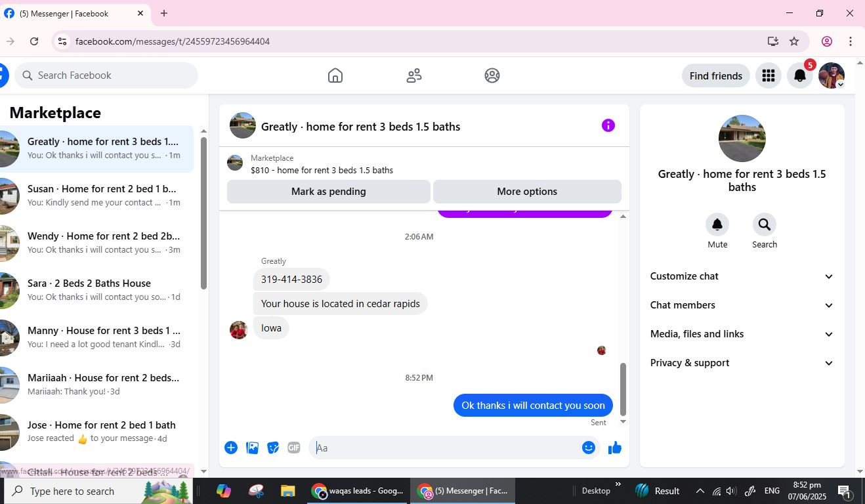Switch to Messenger browser tab
This screenshot has height=504, width=865.
[x=74, y=13]
